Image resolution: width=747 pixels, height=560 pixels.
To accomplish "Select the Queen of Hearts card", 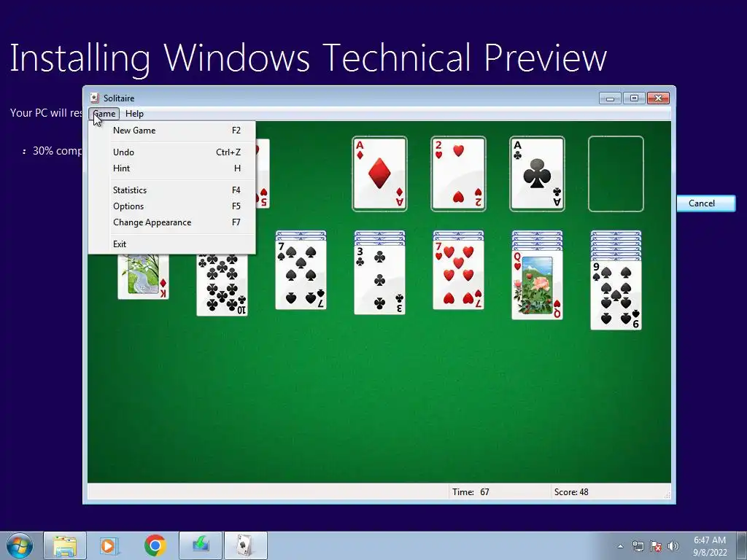I will coord(538,285).
